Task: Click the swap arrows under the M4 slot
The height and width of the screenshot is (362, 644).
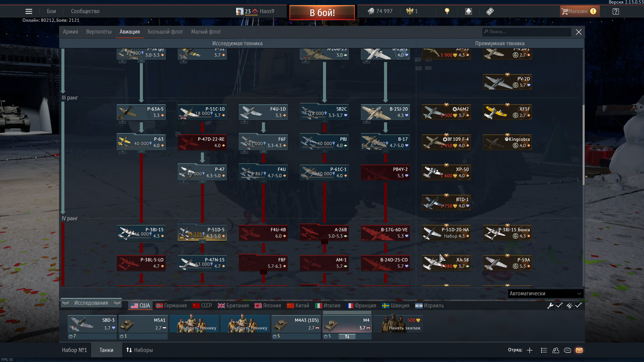Action: point(347,336)
